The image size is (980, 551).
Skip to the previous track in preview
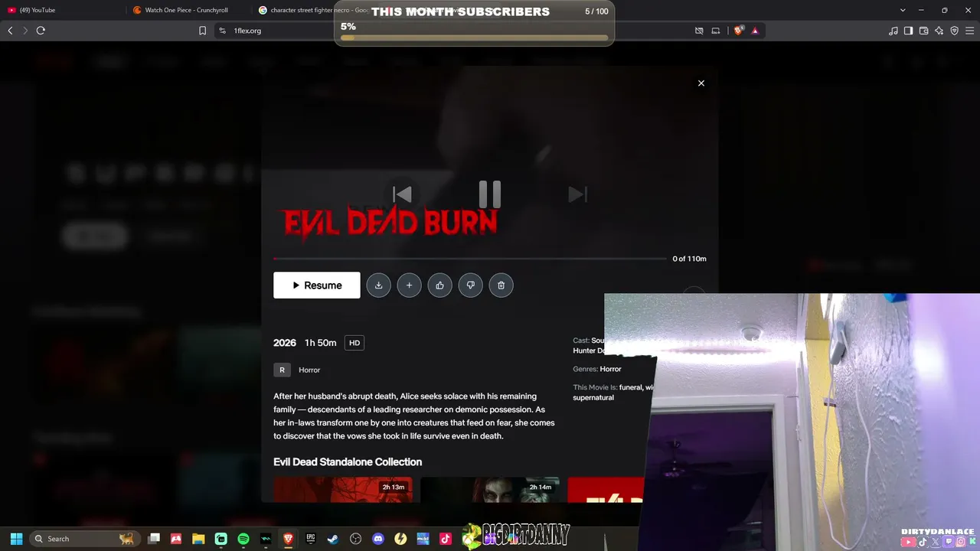[402, 194]
